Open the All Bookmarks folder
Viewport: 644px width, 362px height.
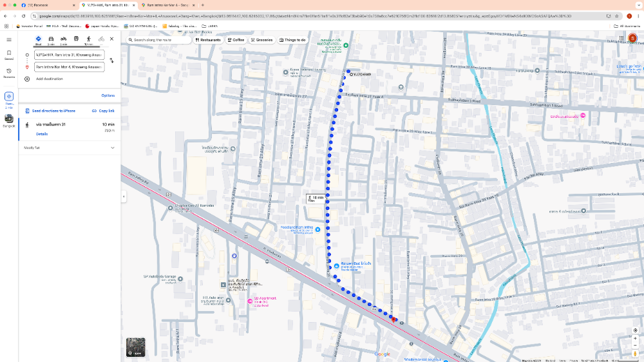(x=627, y=26)
